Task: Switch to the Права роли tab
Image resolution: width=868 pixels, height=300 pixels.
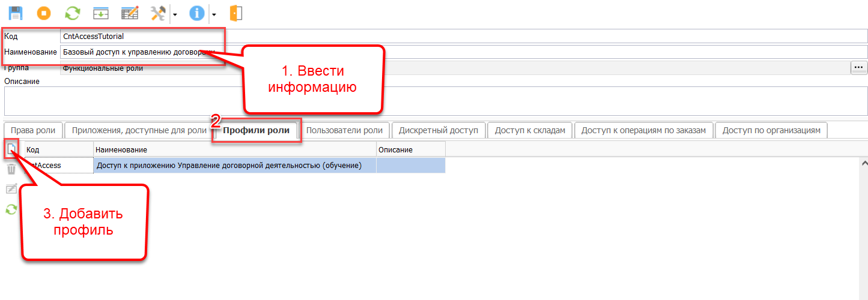Action: click(x=33, y=130)
